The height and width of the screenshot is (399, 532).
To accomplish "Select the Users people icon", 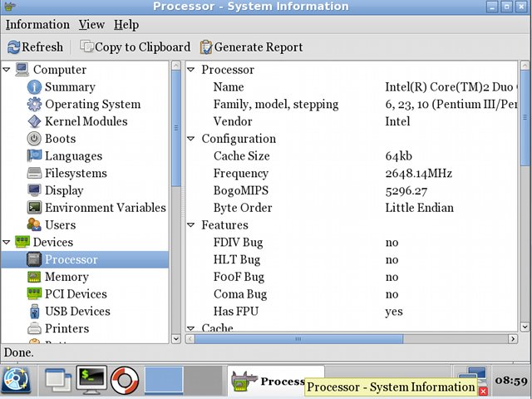I will pyautogui.click(x=34, y=224).
